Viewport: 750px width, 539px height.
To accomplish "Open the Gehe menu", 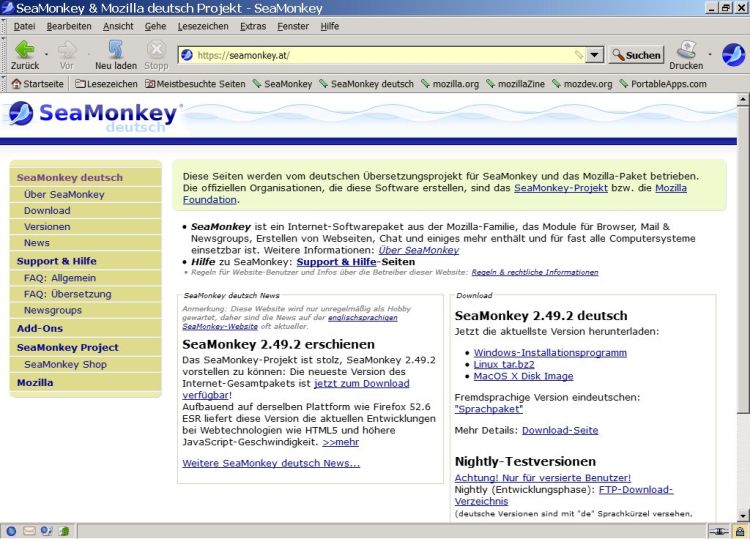I will (155, 26).
